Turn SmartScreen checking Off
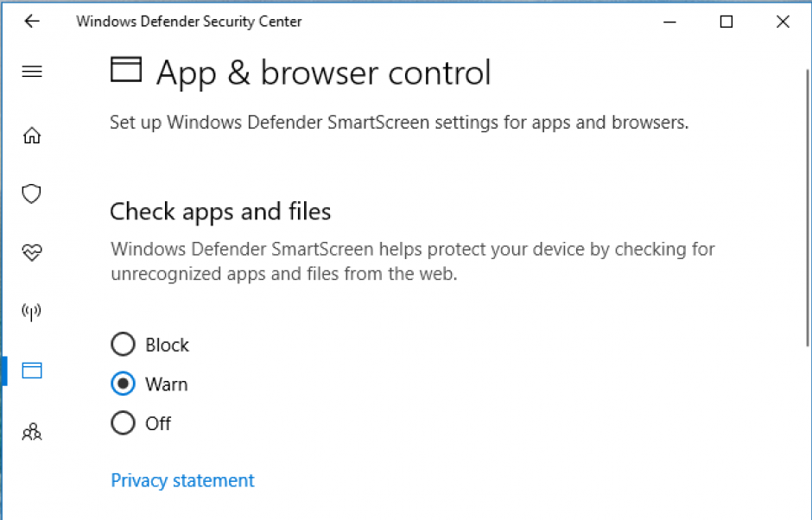This screenshot has height=520, width=812. pyautogui.click(x=123, y=423)
